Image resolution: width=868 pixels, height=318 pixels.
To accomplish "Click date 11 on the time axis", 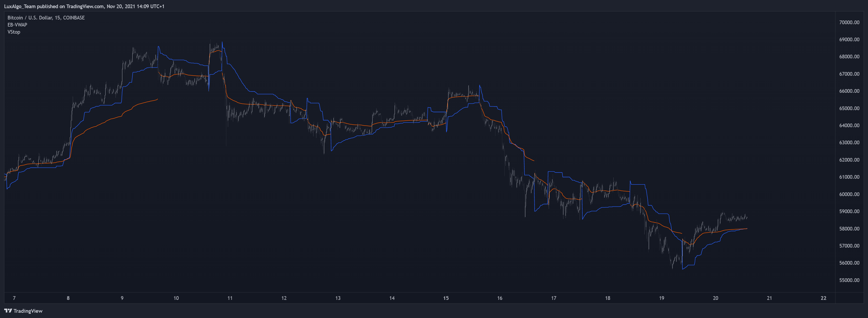I will 230,298.
